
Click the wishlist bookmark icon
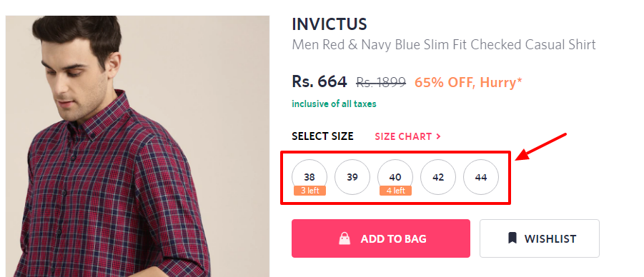(x=512, y=238)
